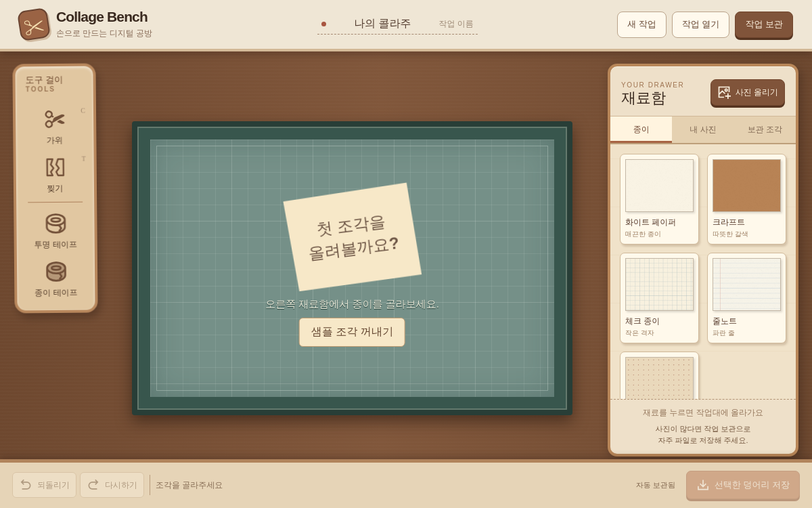Select the 찢기 tear tool

pos(55,175)
